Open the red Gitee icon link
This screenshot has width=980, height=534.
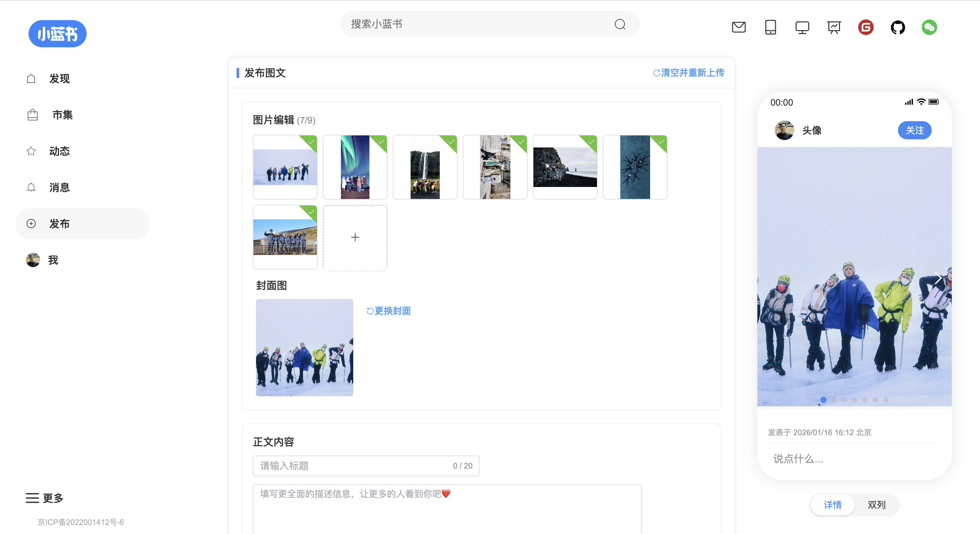point(866,28)
